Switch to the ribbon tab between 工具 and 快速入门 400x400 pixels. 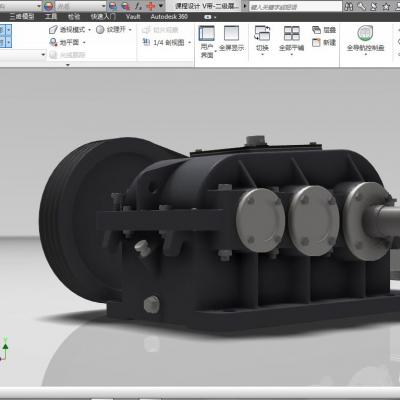[74, 17]
